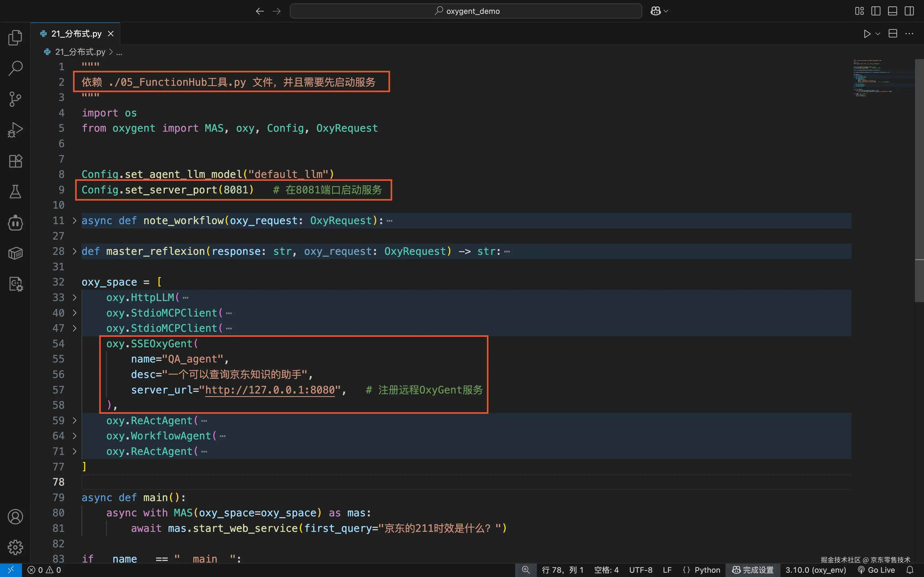Toggle the bottom panel layout button

pos(892,11)
